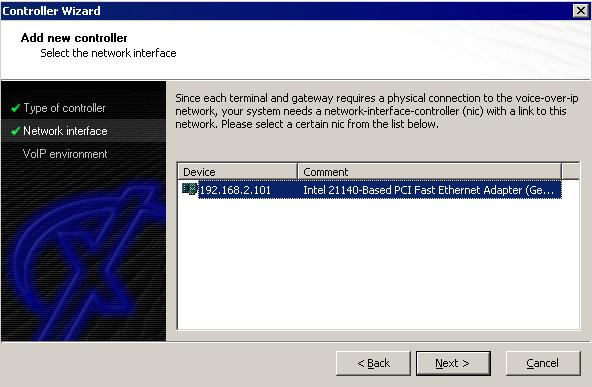Image resolution: width=592 pixels, height=387 pixels.
Task: Click the Controller Wizard title bar
Action: [x=287, y=11]
